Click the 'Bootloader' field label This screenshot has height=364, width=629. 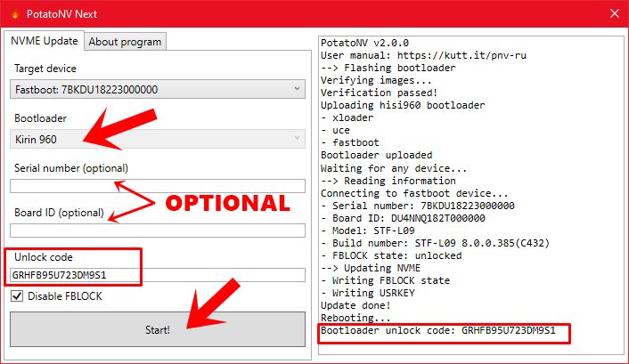point(40,118)
